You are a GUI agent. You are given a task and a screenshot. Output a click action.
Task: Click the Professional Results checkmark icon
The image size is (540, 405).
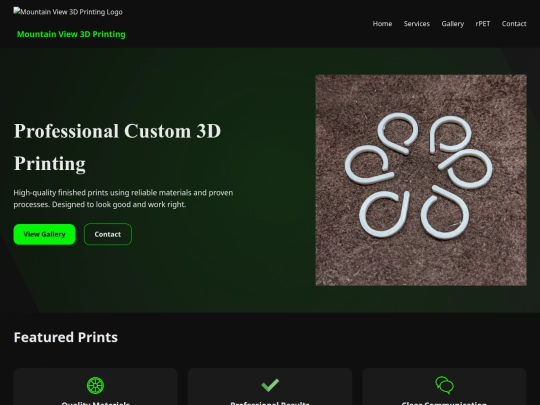(270, 385)
